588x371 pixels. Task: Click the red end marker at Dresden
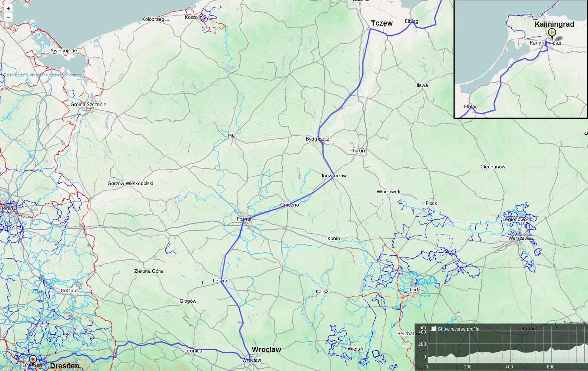click(33, 359)
